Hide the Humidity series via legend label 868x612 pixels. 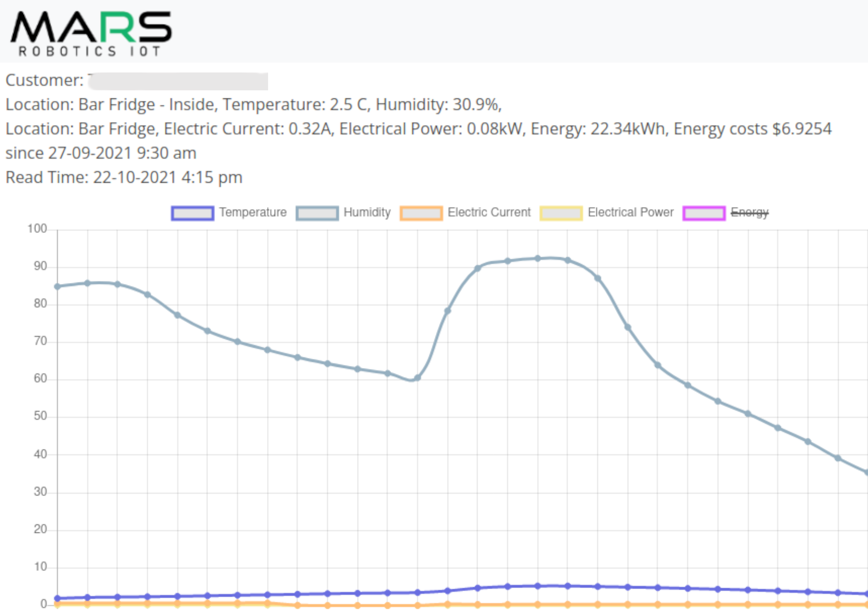click(x=367, y=213)
